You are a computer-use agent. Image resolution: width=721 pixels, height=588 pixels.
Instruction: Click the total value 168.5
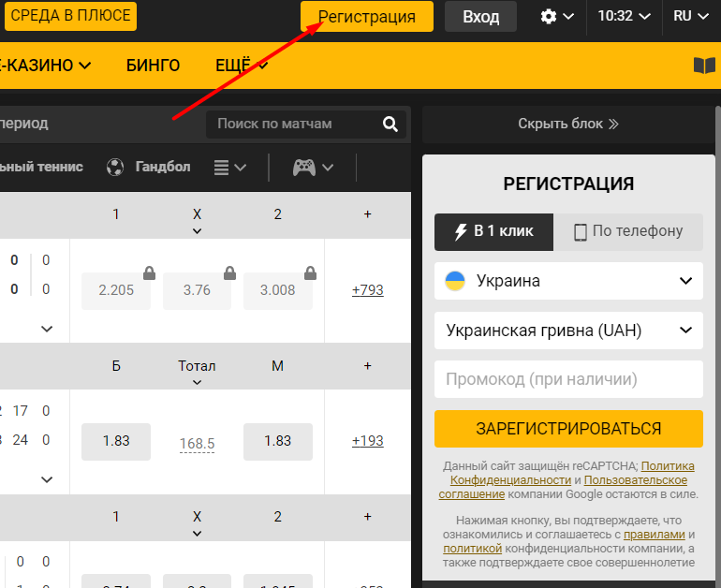197,444
